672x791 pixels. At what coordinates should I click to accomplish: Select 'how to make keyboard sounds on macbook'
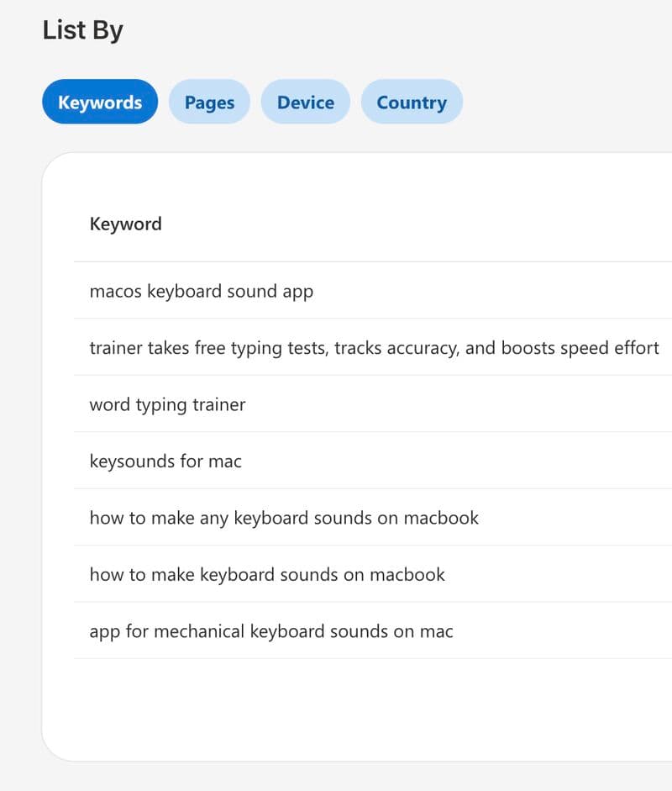[x=267, y=575]
